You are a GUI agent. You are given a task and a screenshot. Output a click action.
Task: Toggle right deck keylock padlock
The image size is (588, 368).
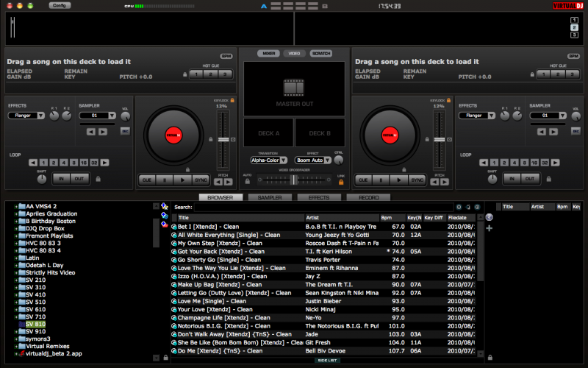click(448, 100)
